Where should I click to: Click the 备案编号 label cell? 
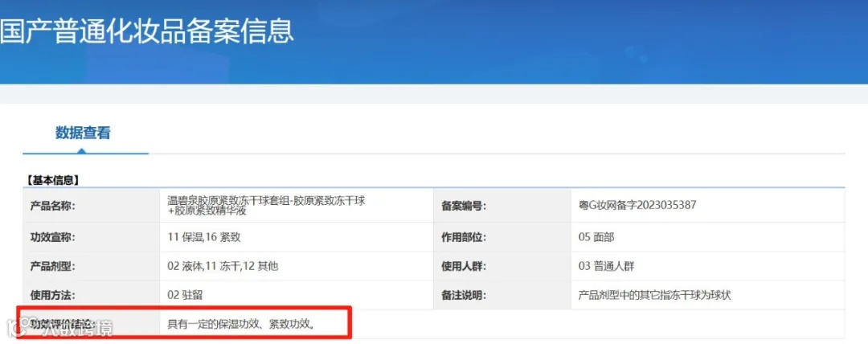(x=502, y=206)
